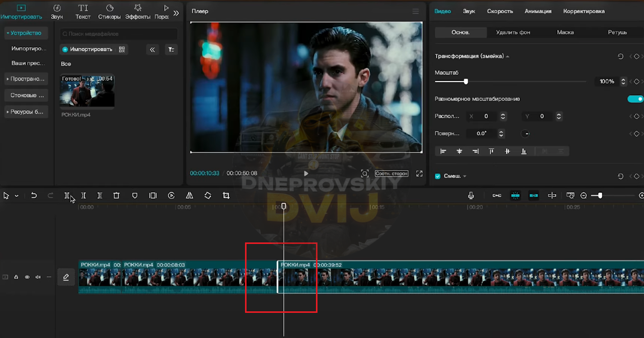Click the Freeze frame icon

point(153,196)
